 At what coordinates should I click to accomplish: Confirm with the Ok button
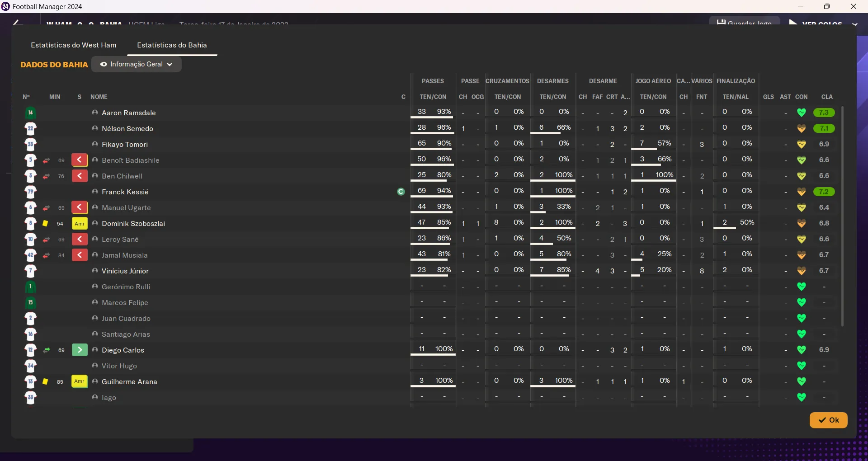[x=828, y=420]
